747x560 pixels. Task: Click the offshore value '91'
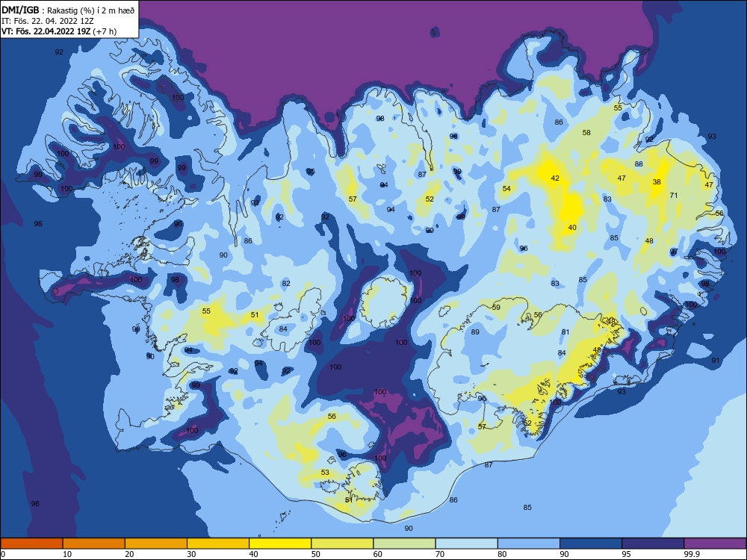click(x=716, y=361)
